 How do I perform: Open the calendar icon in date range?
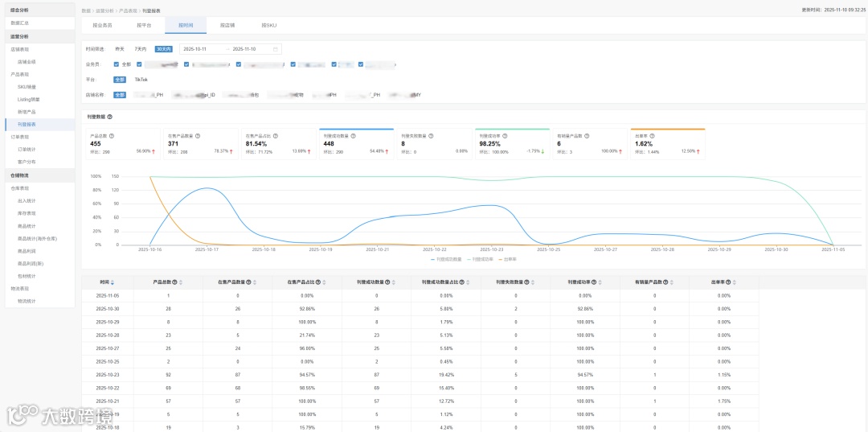tap(275, 49)
